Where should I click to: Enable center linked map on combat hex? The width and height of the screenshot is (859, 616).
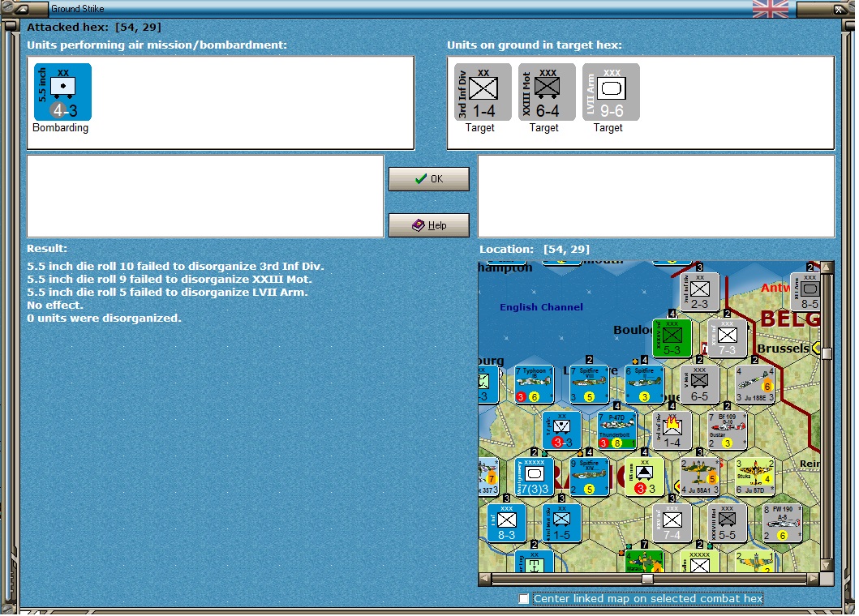[x=524, y=598]
